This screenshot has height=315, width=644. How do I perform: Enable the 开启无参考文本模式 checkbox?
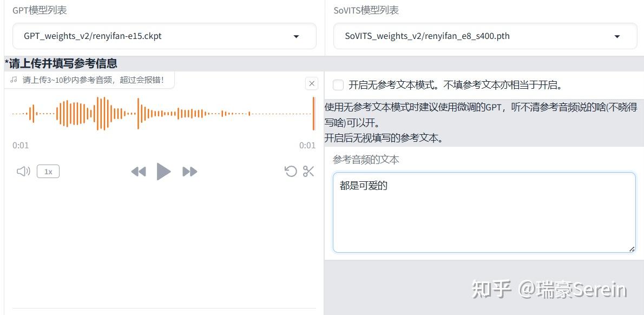point(338,85)
